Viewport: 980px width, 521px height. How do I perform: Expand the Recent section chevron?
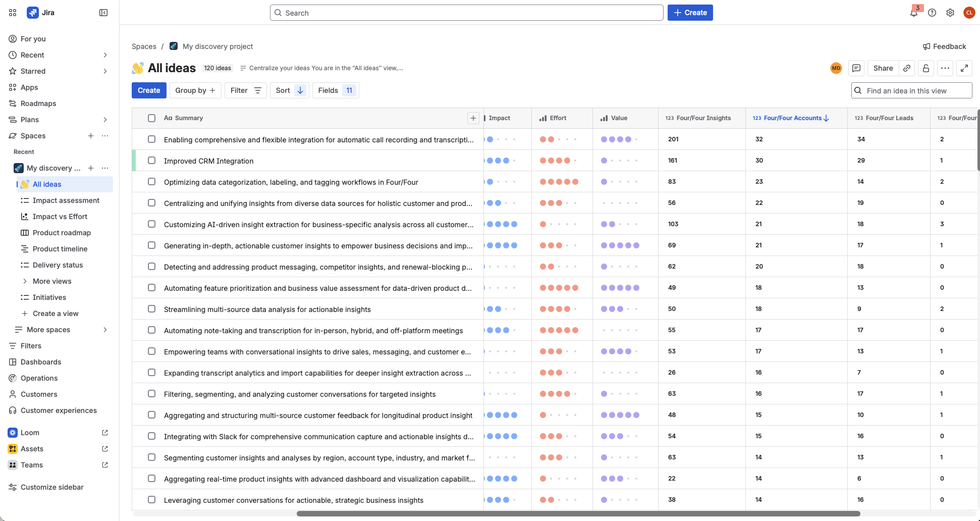[105, 55]
